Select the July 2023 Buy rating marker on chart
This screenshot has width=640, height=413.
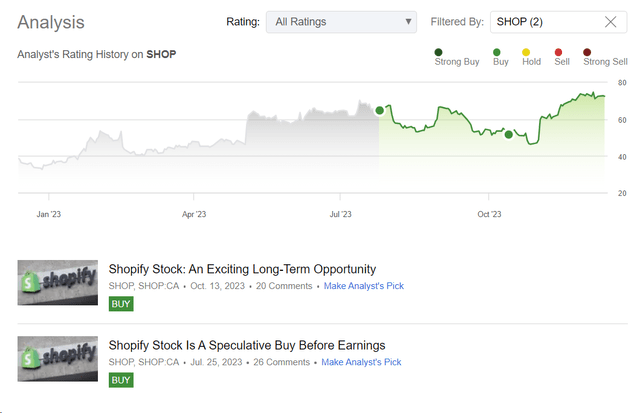tap(380, 110)
